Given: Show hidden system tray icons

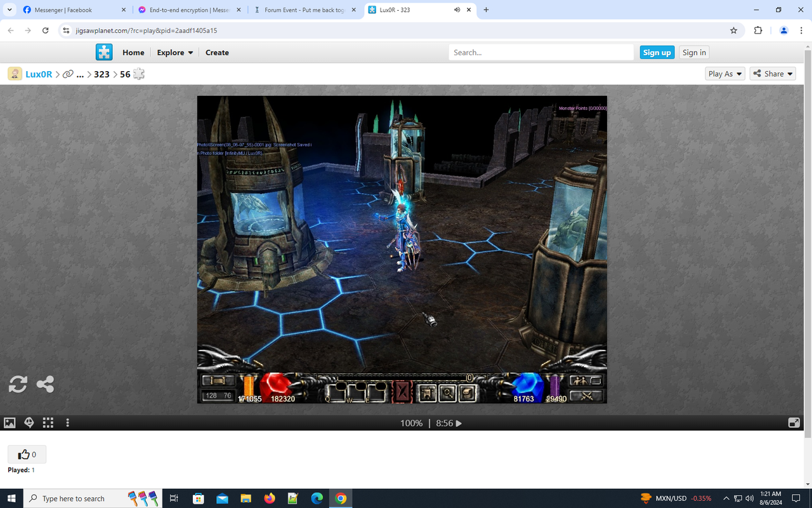Looking at the screenshot, I should pos(726,498).
